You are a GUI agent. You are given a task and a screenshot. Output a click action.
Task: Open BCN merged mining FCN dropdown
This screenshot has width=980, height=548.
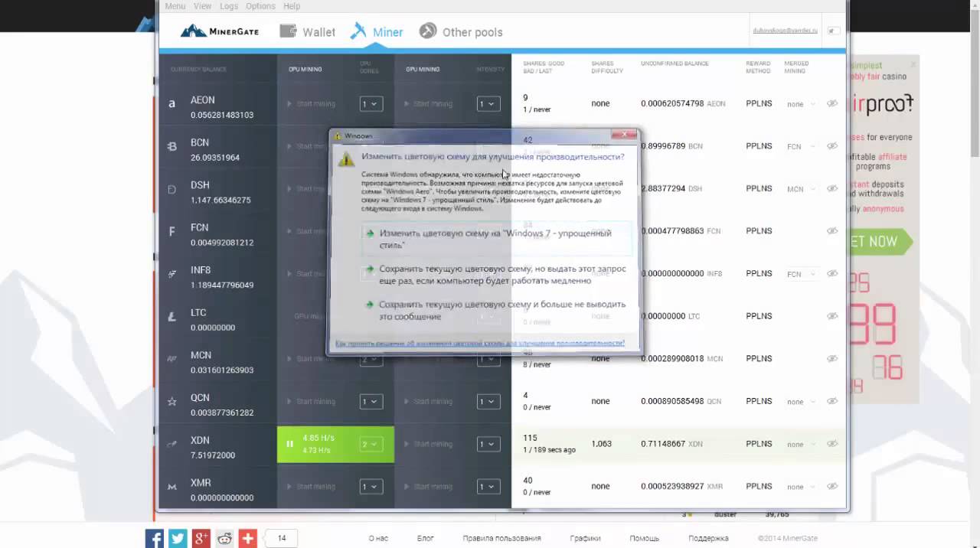[801, 146]
